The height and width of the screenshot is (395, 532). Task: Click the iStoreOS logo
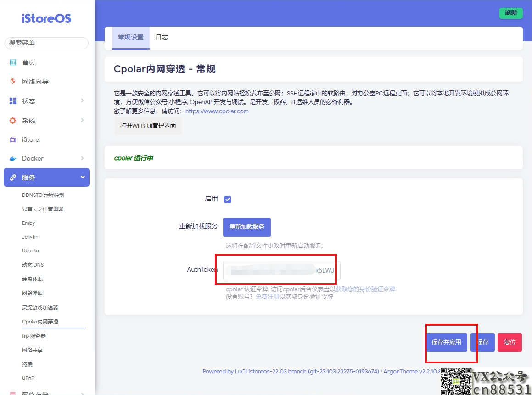46,18
